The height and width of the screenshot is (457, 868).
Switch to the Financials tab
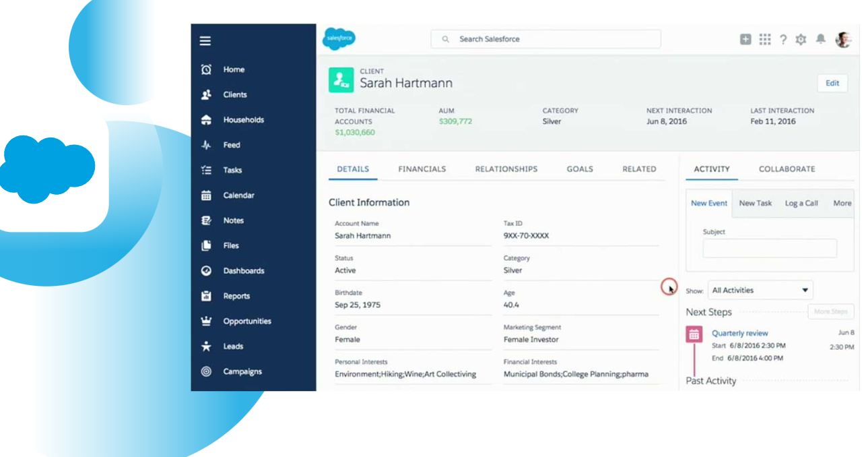422,169
